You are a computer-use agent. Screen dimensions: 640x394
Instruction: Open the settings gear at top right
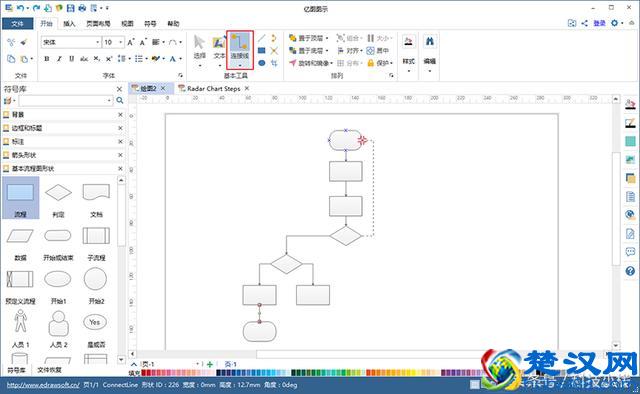pyautogui.click(x=614, y=23)
